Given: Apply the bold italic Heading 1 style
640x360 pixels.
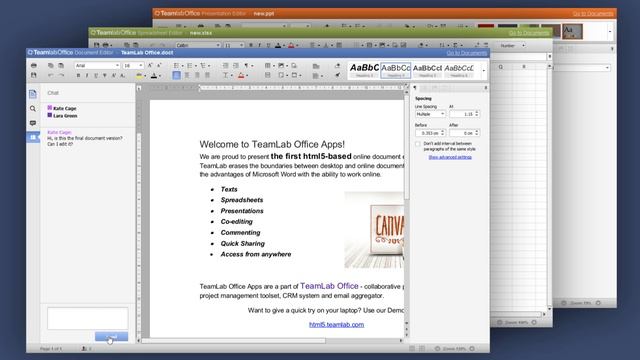Looking at the screenshot, I should 364,70.
